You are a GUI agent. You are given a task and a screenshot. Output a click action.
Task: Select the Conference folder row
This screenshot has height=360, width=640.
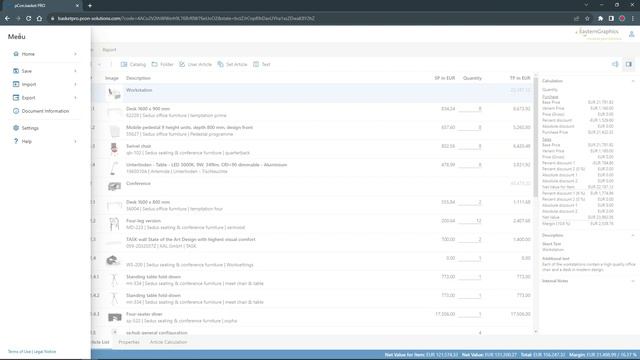(312, 187)
